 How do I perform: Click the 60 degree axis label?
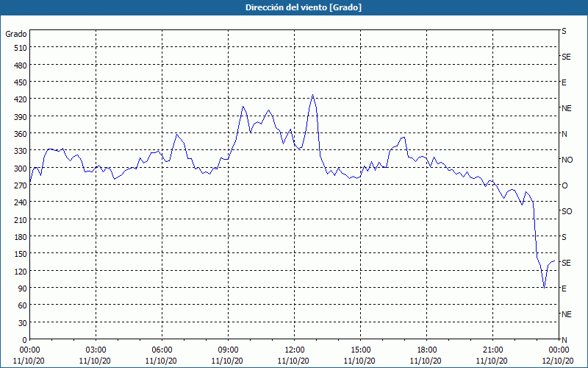pos(23,305)
